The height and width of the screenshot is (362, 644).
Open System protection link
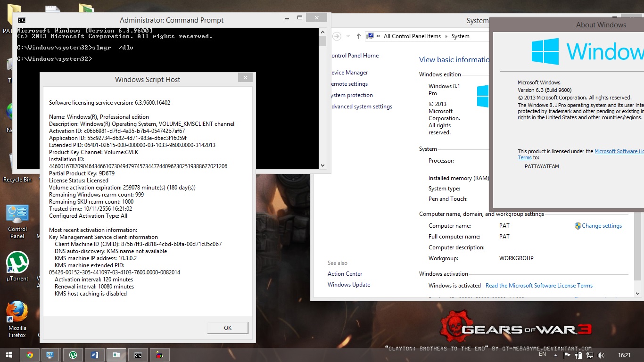click(x=351, y=95)
